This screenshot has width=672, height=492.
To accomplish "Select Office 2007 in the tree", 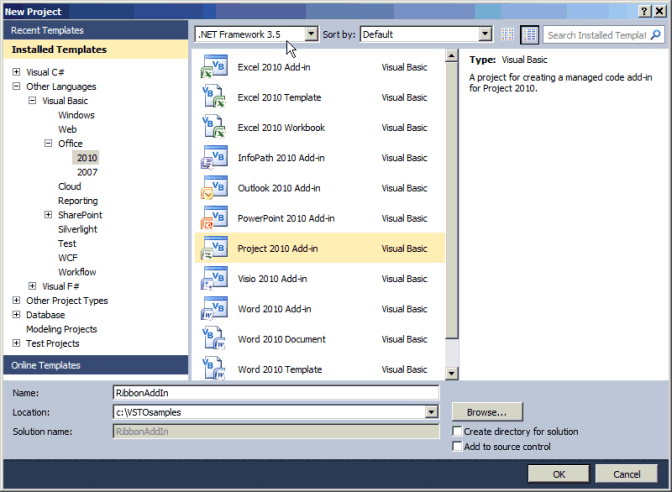I will coord(87,172).
